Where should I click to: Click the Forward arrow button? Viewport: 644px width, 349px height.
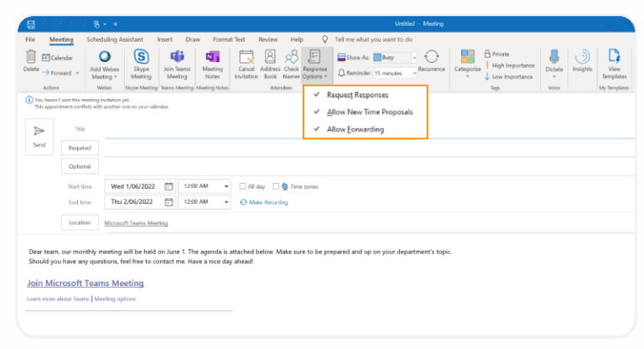pos(57,73)
